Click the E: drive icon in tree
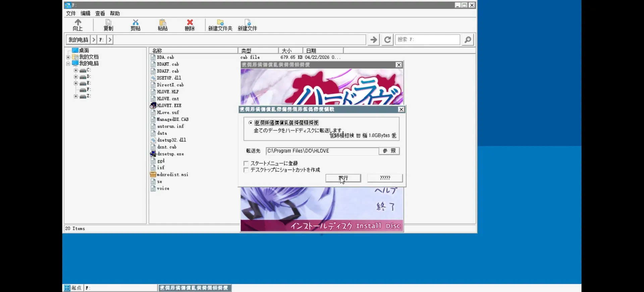The width and height of the screenshot is (644, 292). [83, 83]
